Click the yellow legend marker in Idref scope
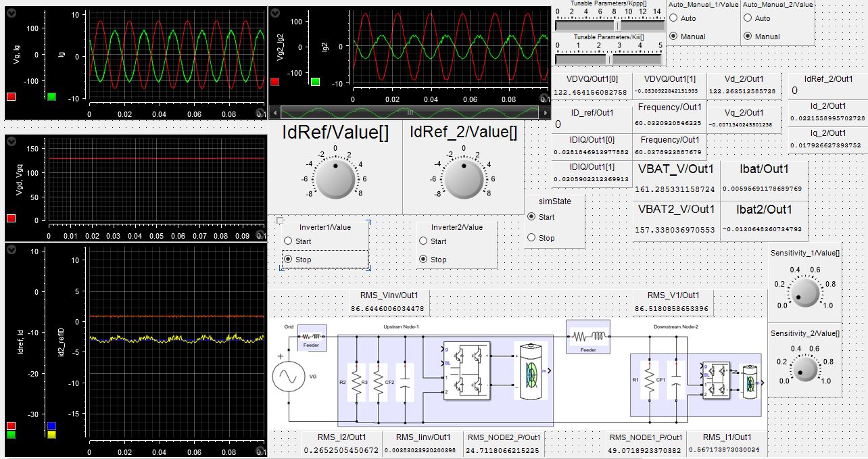 click(x=52, y=435)
